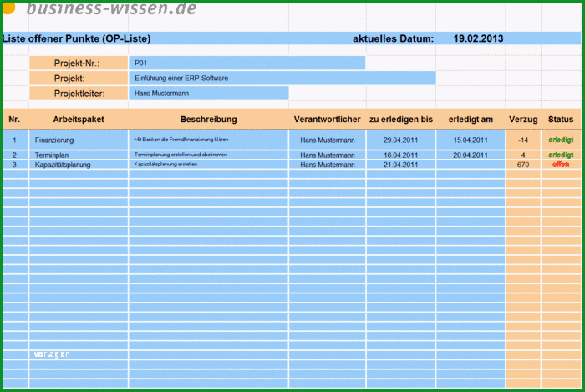Select description 'Kapazitätsplanung erstellen'
Image resolution: width=585 pixels, height=392 pixels.
pos(209,165)
